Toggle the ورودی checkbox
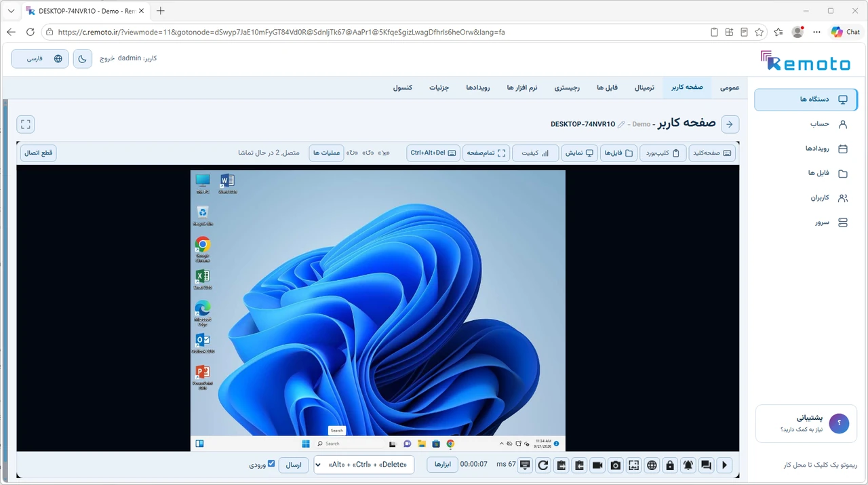 coord(271,464)
